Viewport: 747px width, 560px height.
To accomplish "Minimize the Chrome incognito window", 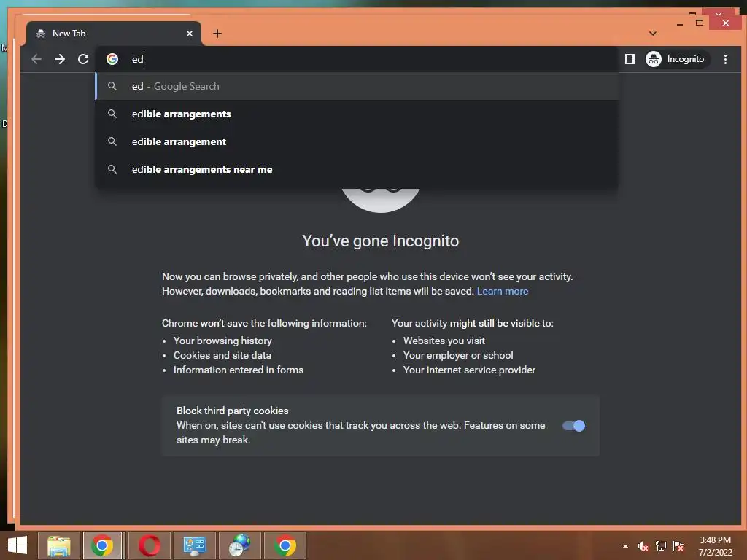I will (x=680, y=23).
